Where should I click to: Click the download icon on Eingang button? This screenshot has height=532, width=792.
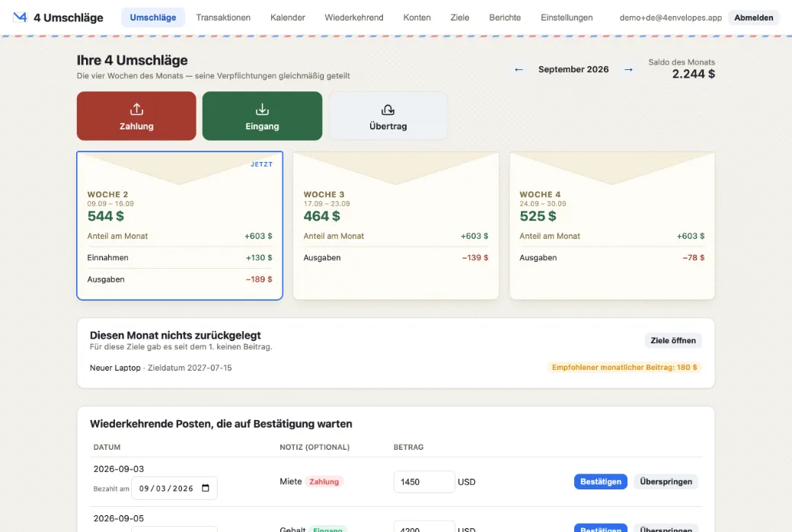click(x=262, y=109)
